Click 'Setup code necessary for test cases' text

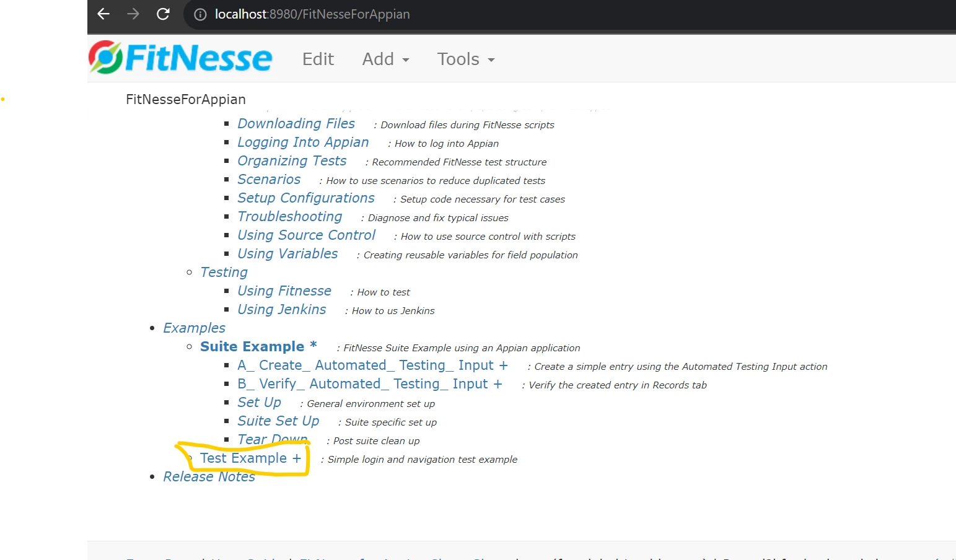click(483, 199)
